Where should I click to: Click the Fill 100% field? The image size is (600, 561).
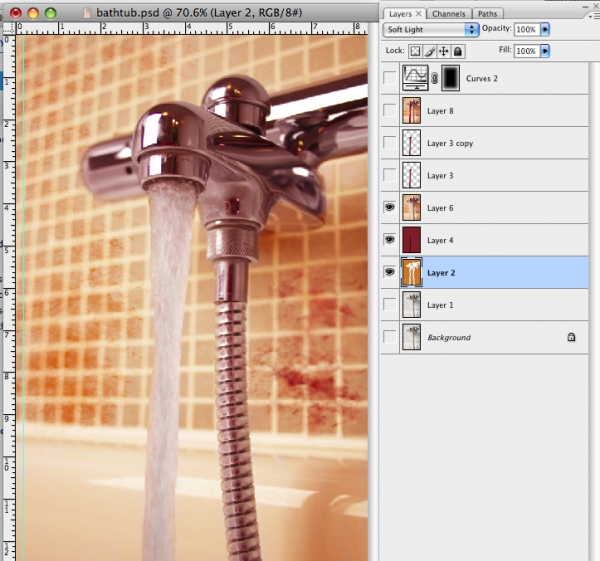pyautogui.click(x=527, y=51)
